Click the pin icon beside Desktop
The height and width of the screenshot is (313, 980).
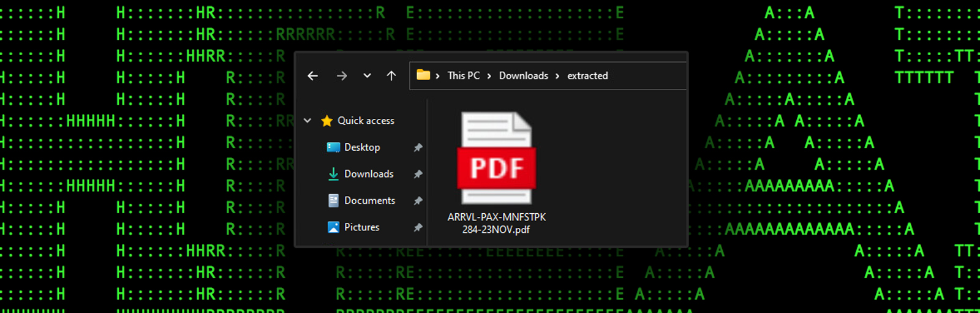(418, 148)
